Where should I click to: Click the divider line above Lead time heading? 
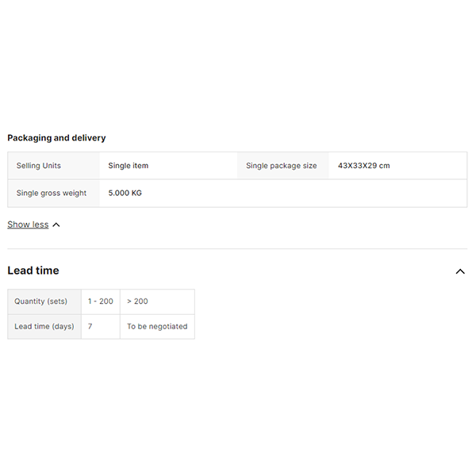[237, 249]
